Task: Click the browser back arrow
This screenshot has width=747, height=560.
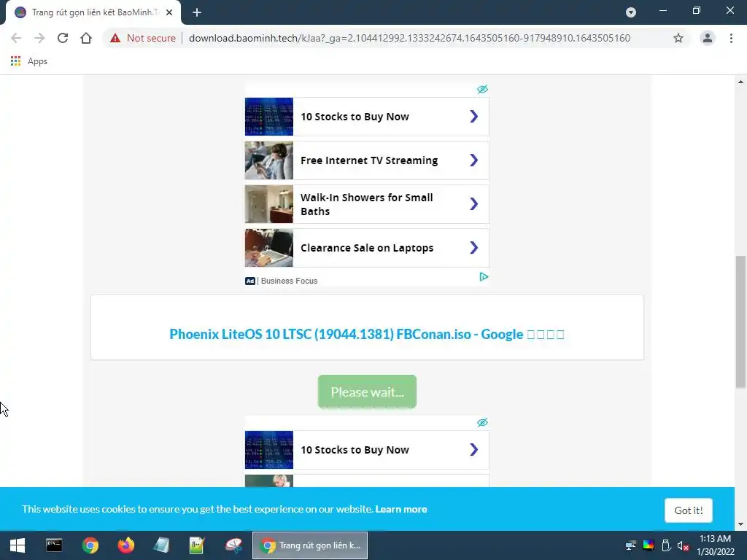Action: pyautogui.click(x=16, y=38)
